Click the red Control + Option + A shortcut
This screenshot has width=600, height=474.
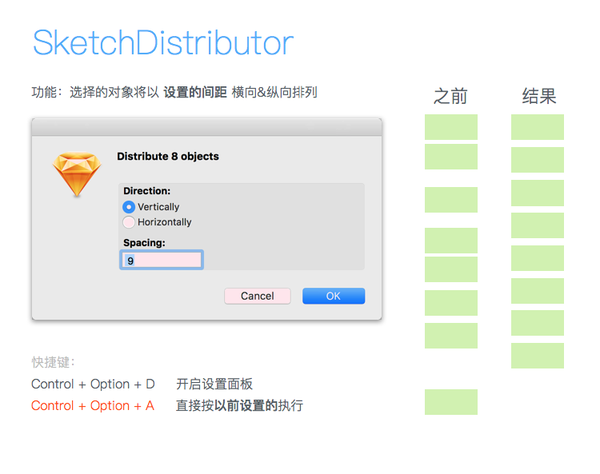click(93, 406)
